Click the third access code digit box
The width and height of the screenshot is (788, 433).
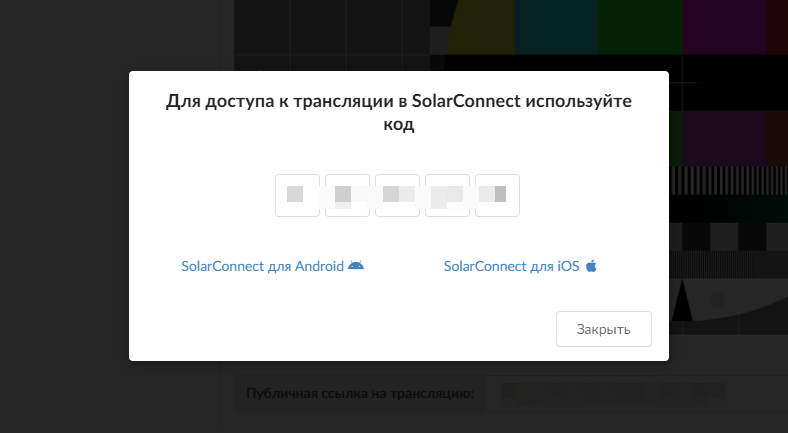click(397, 195)
